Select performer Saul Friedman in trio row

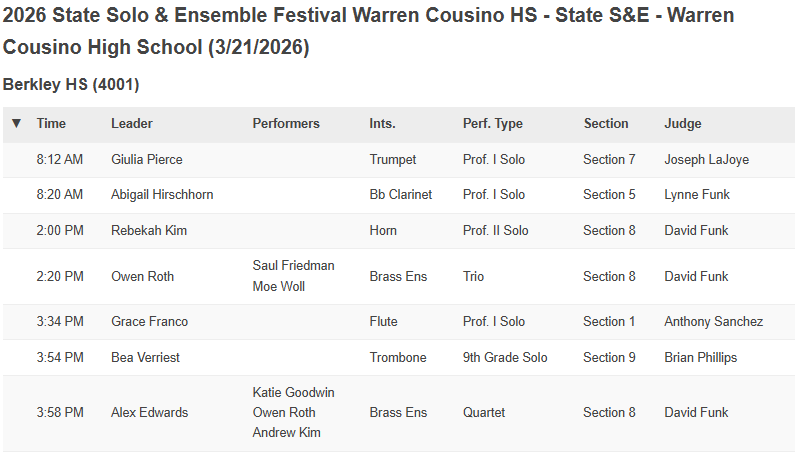click(x=294, y=266)
